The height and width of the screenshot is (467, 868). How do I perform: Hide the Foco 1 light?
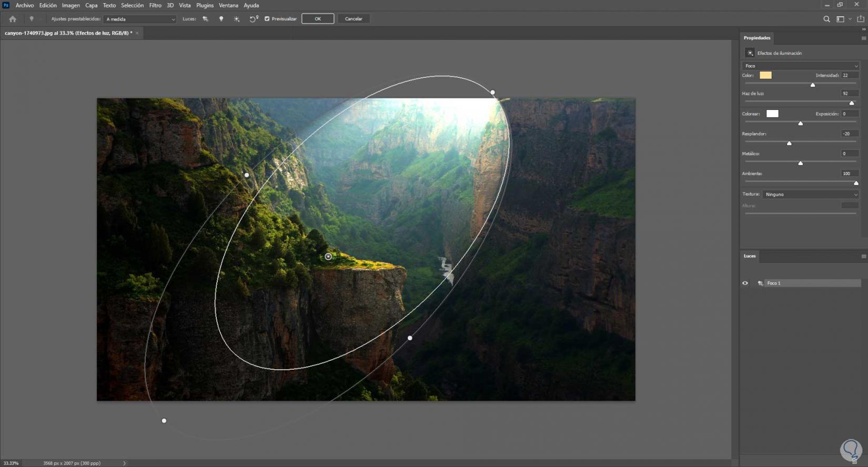pos(745,283)
